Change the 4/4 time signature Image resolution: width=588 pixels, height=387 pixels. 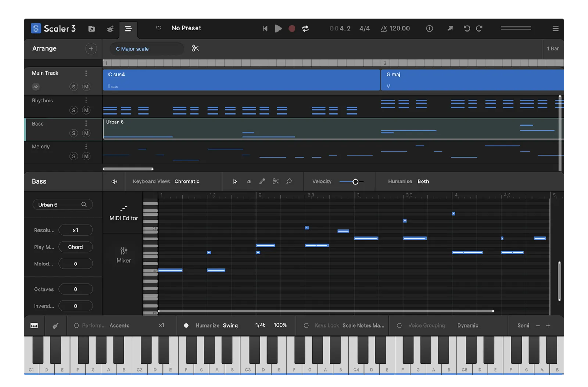365,28
